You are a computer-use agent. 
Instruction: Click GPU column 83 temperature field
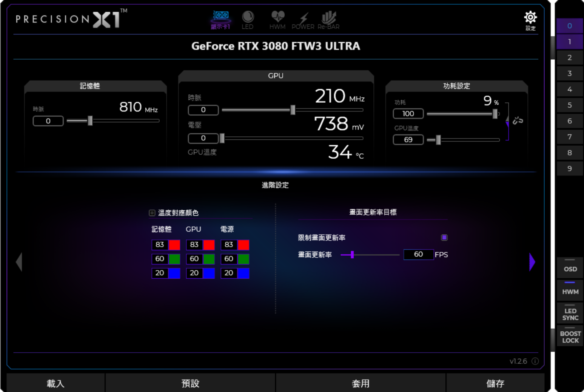[194, 245]
